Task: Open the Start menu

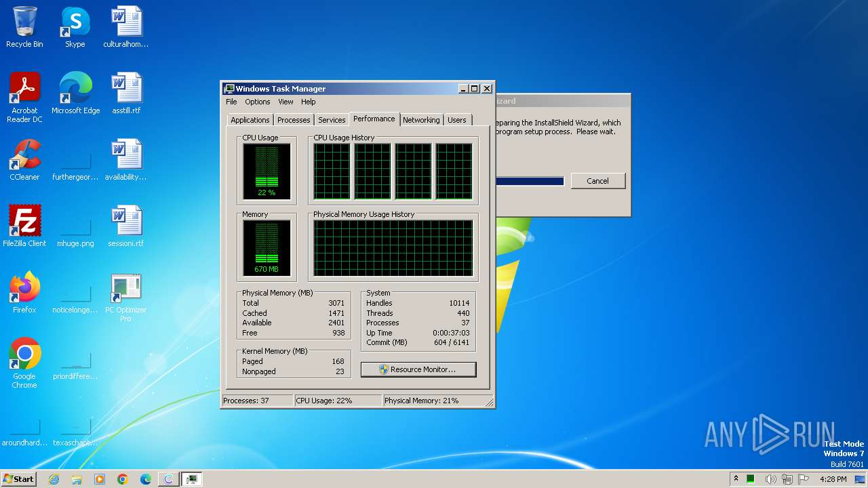Action: tap(19, 479)
